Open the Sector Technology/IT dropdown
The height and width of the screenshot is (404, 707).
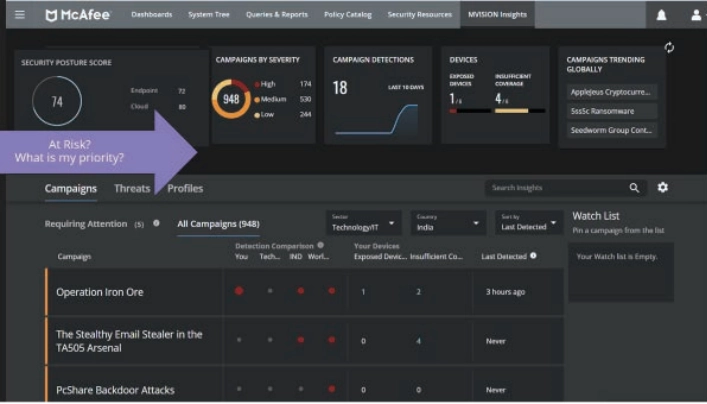pyautogui.click(x=363, y=223)
